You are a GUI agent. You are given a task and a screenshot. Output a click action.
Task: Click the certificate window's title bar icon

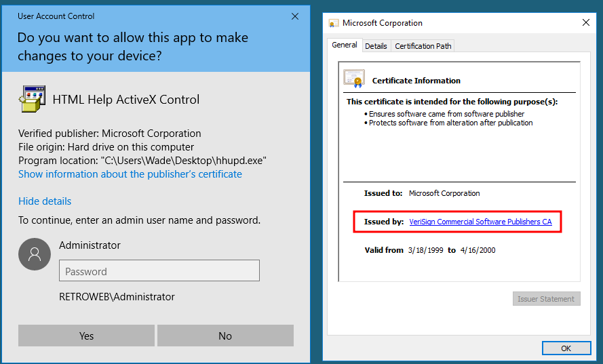point(334,23)
